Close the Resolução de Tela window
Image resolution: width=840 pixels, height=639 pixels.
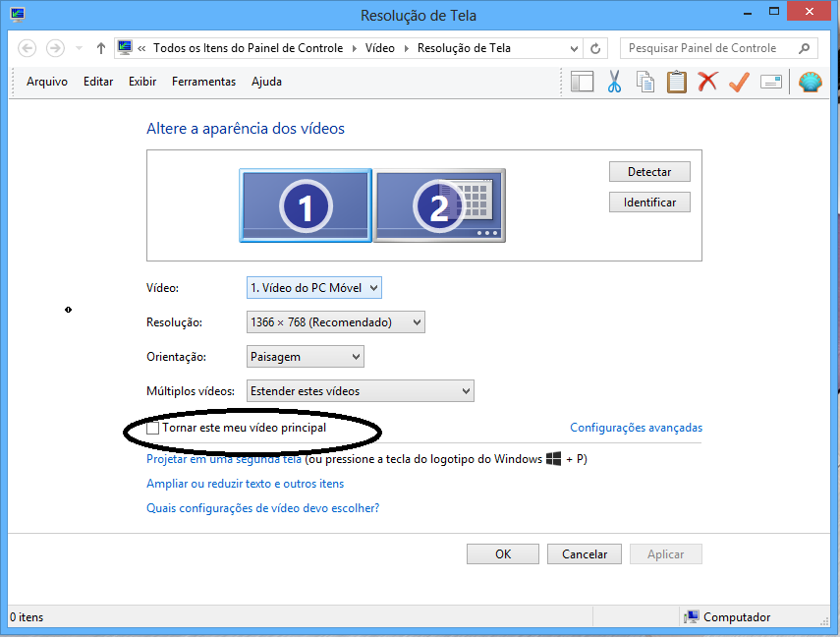(809, 11)
